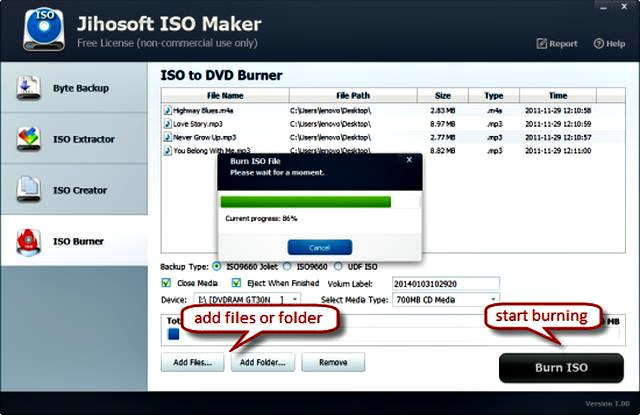Viewport: 640px width, 415px height.
Task: Choose the UDF ISO radio button
Action: point(338,266)
